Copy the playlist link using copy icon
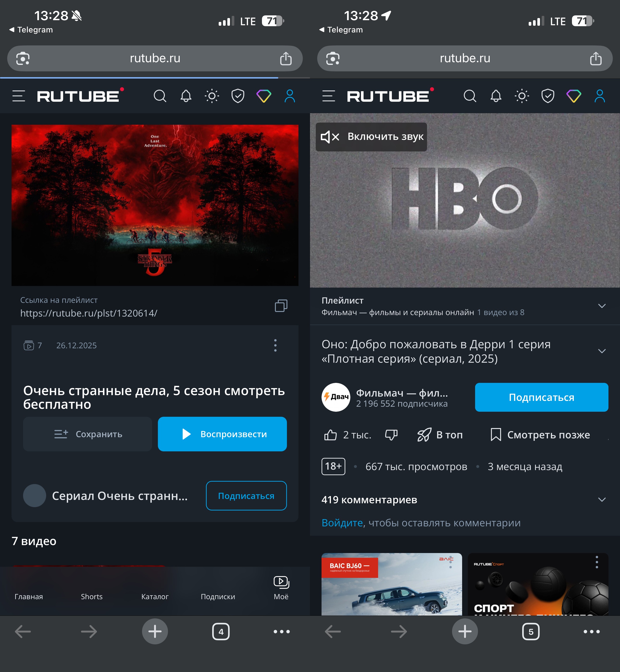This screenshot has width=620, height=672. [281, 306]
